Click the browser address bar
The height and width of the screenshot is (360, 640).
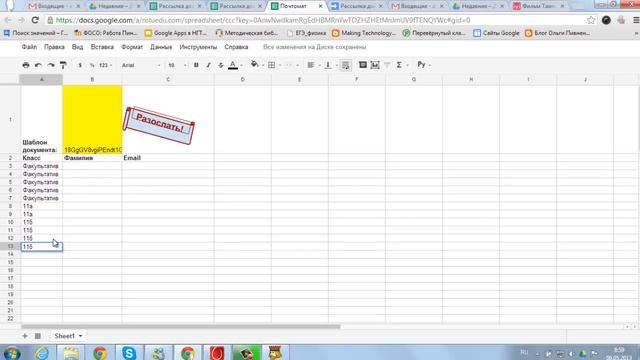[318, 20]
